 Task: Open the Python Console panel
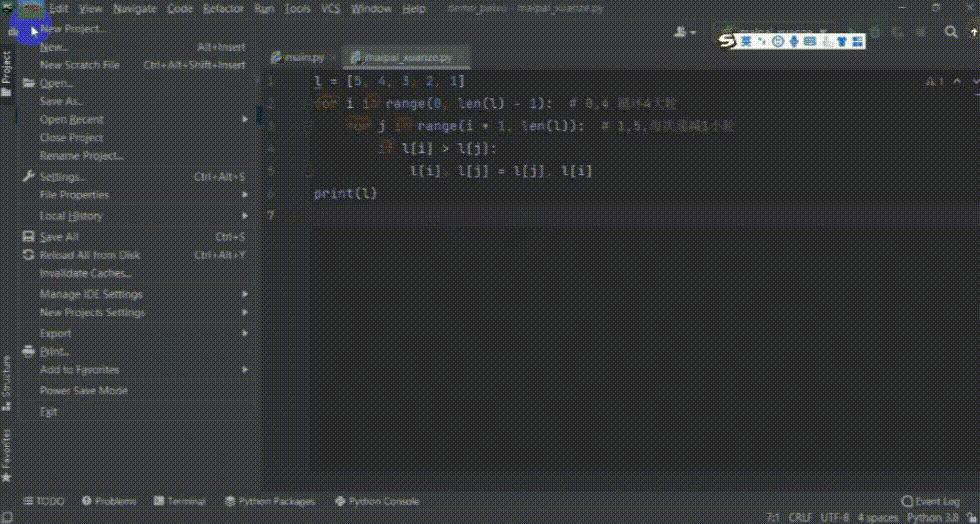coord(378,501)
